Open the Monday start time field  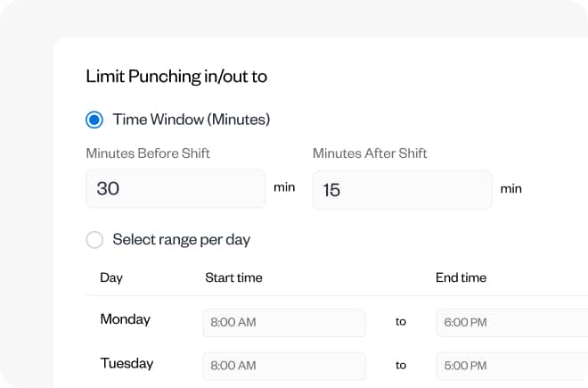(284, 323)
